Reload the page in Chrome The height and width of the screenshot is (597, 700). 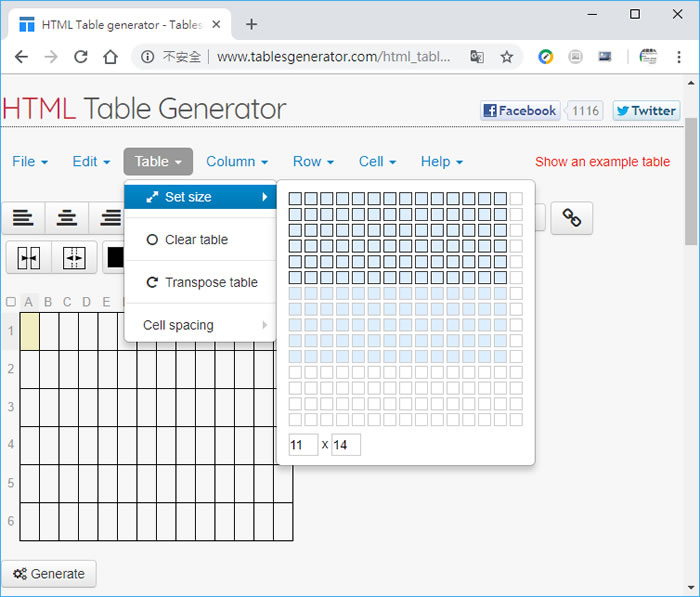79,57
